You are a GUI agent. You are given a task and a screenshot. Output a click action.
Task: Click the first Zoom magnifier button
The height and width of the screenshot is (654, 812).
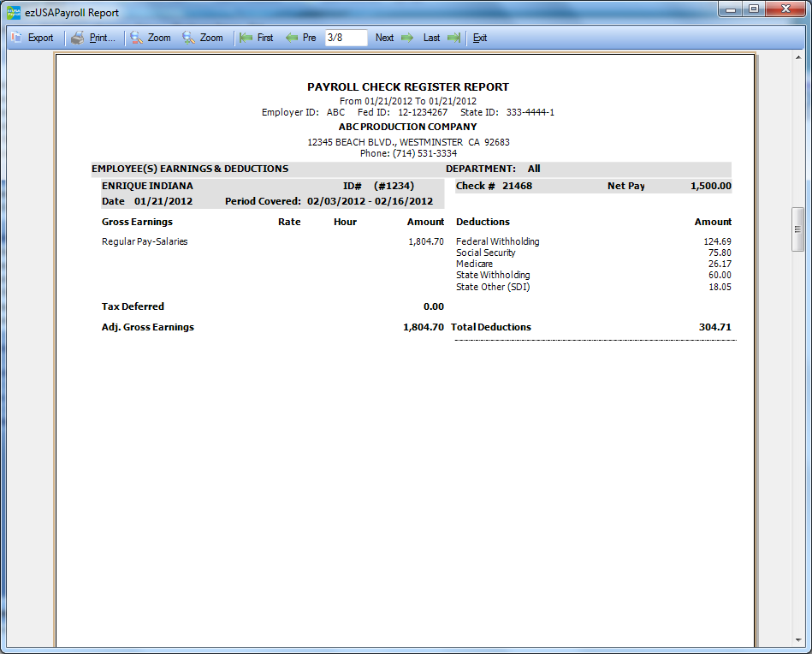click(x=137, y=38)
